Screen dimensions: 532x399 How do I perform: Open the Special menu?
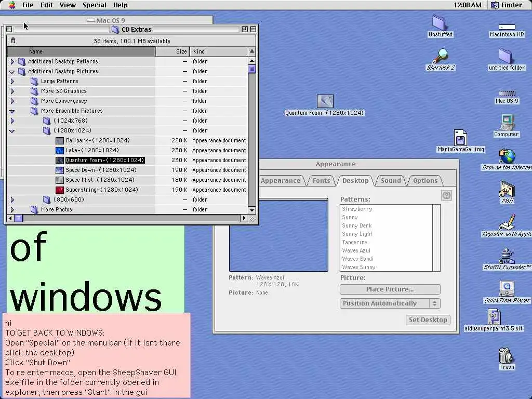pos(95,5)
